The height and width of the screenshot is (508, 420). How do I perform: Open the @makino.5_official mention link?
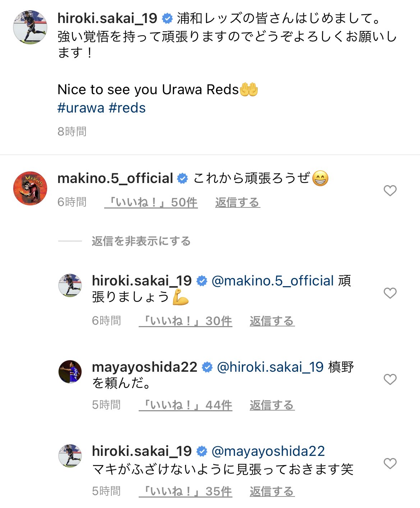(273, 281)
